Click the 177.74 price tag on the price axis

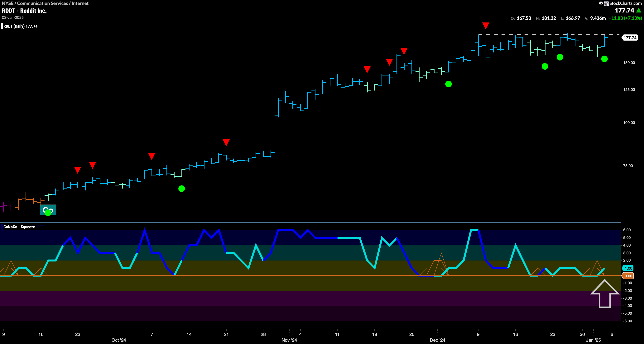(630, 38)
